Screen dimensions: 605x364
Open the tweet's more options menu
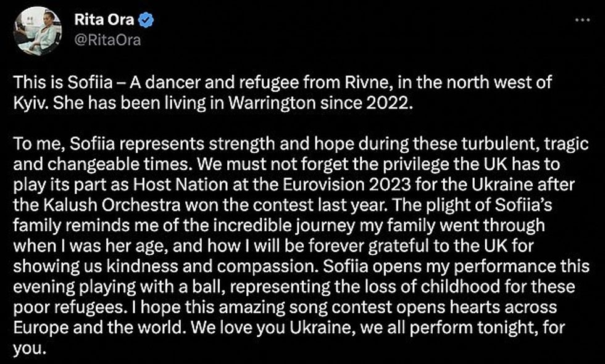point(581,19)
